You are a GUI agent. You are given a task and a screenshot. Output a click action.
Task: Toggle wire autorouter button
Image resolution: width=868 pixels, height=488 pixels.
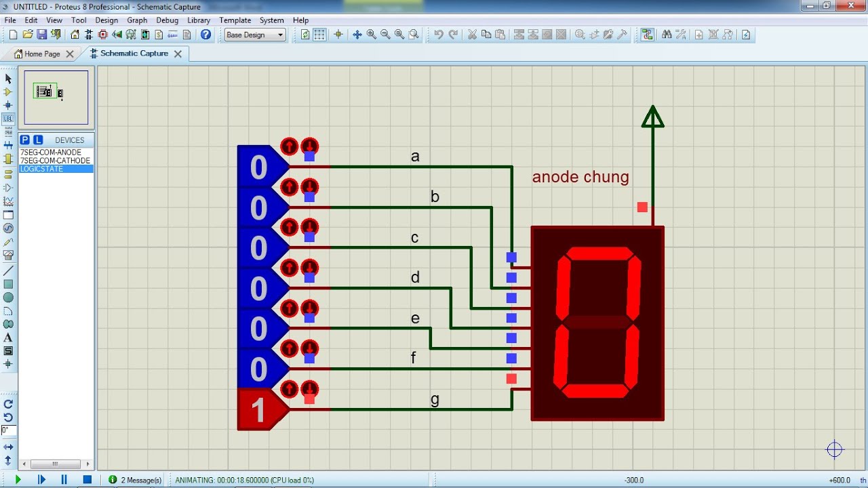(648, 35)
